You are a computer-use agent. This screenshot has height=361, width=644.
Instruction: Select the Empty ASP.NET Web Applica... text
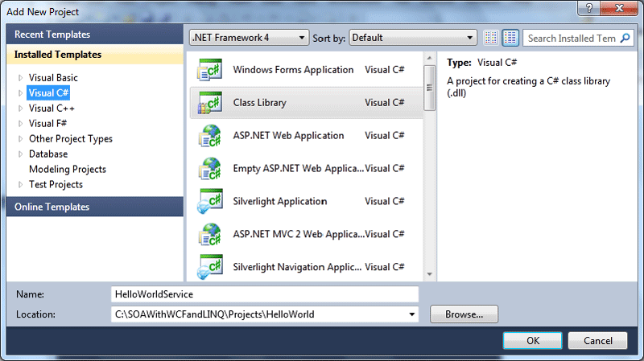tap(298, 169)
